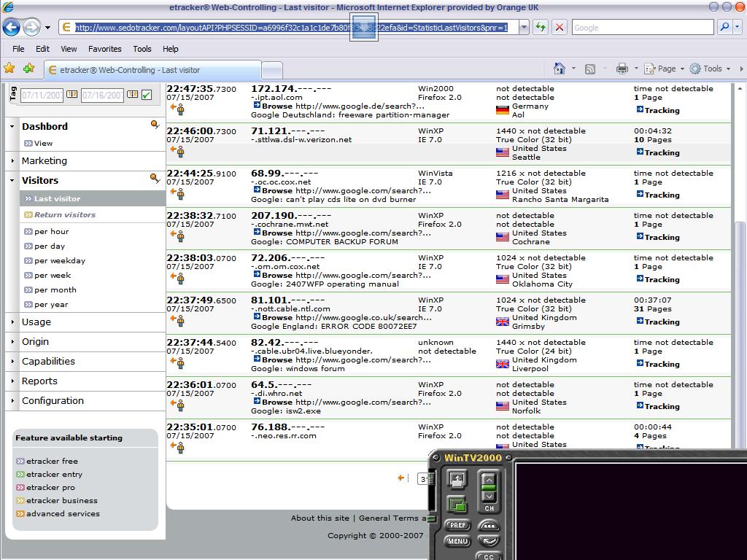Open a new blank tab
This screenshot has width=747, height=560.
click(x=272, y=71)
